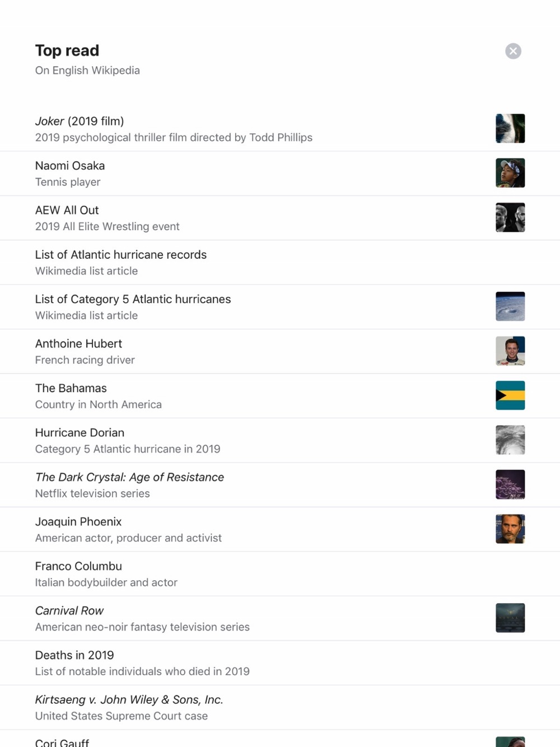
Task: Close the Top read panel
Action: pos(513,51)
